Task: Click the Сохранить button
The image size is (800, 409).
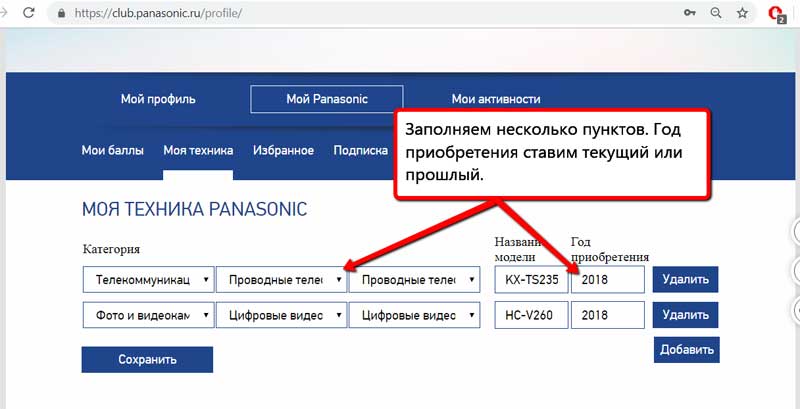Action: [147, 360]
